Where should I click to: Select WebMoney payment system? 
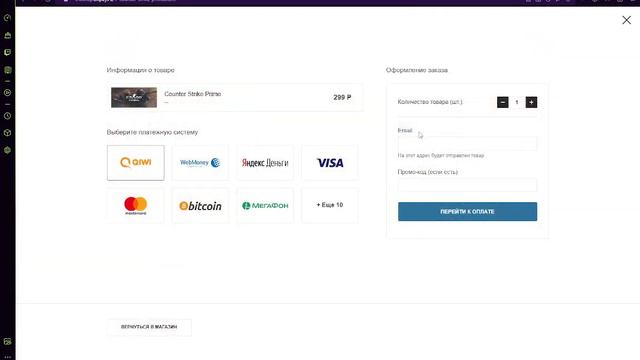click(x=200, y=163)
